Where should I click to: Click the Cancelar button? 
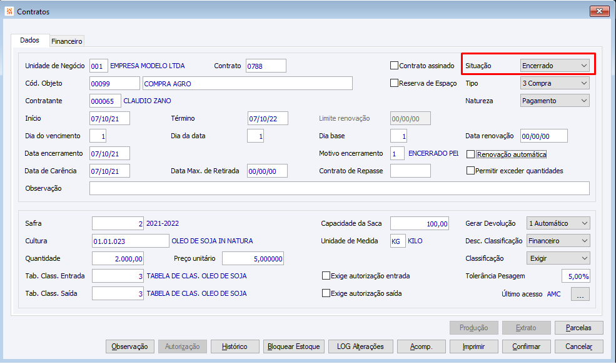[x=578, y=346]
